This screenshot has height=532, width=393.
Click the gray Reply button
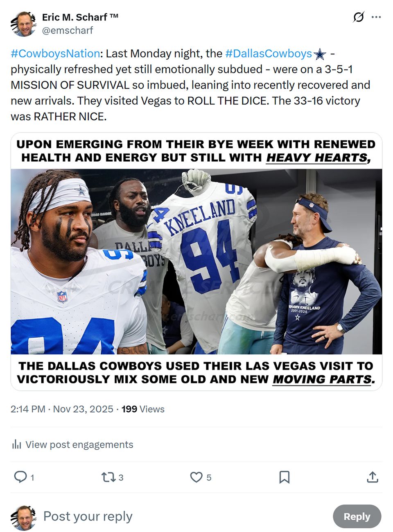[357, 516]
